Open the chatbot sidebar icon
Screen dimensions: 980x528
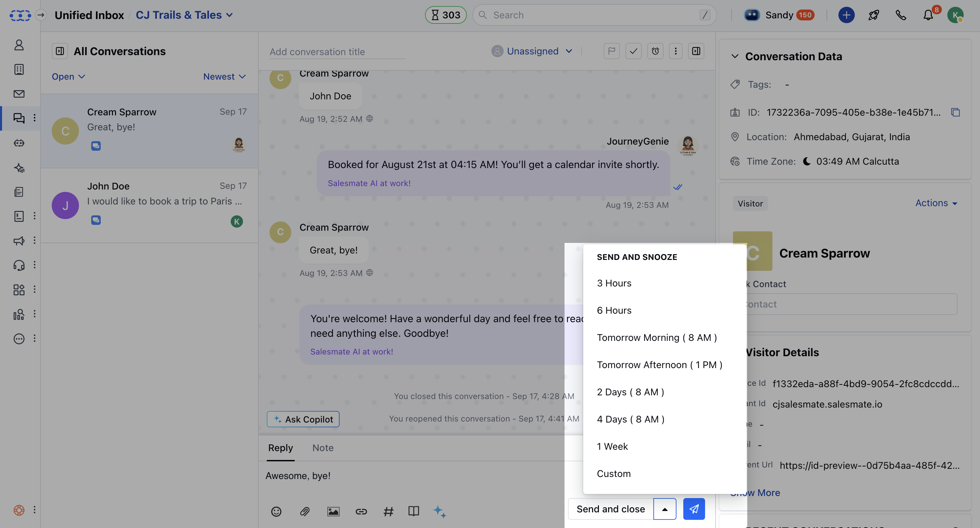pyautogui.click(x=19, y=143)
